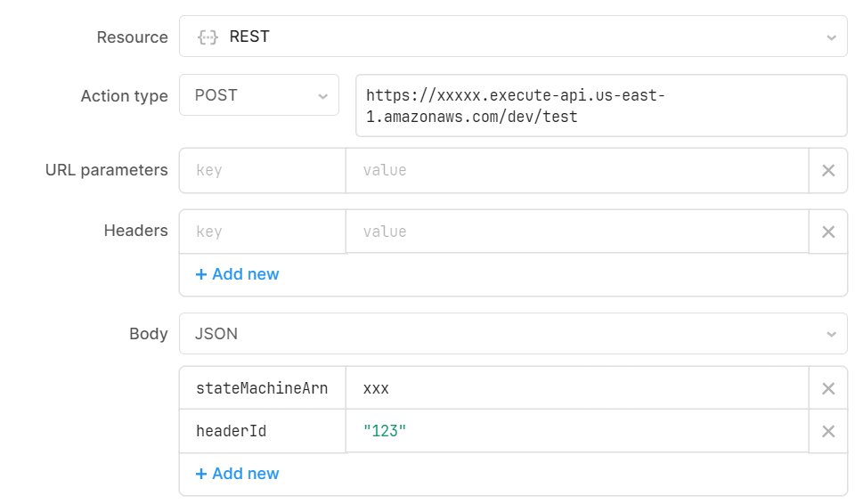
Task: Click the REST curly-braces resource icon
Action: 208,37
